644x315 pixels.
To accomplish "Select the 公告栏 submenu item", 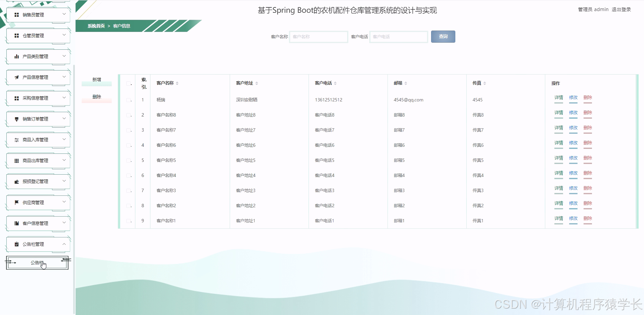I will coord(36,263).
